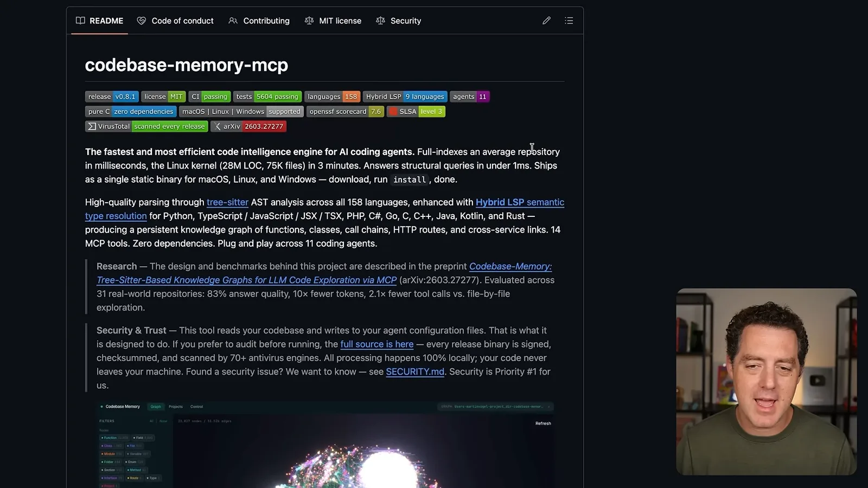Open the arXiv 2603.27277 badge
This screenshot has height=488, width=868.
click(248, 126)
